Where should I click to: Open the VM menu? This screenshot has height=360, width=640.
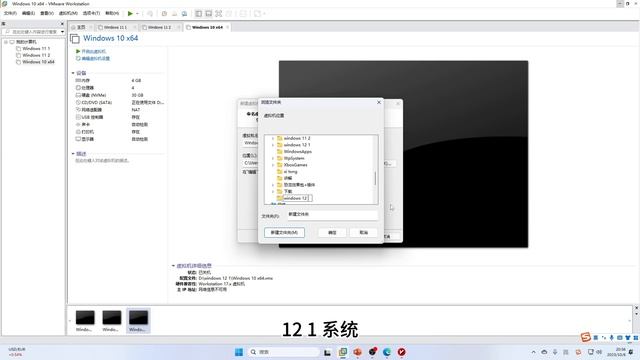pos(68,13)
